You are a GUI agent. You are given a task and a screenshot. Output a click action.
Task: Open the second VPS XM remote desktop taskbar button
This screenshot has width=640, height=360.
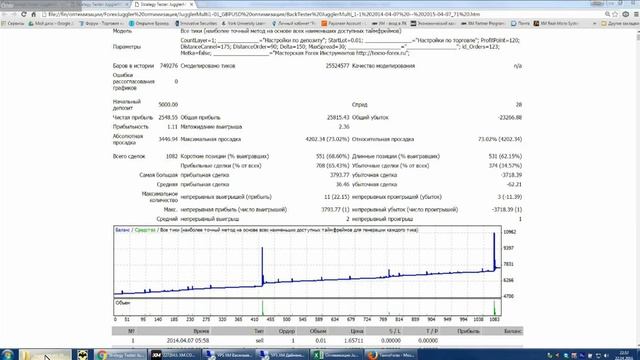point(282,354)
